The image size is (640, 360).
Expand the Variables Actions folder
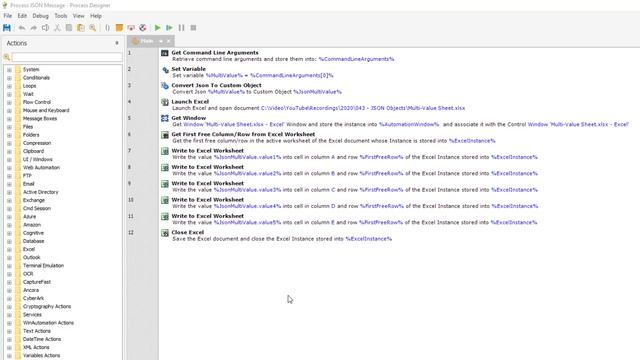(9, 356)
